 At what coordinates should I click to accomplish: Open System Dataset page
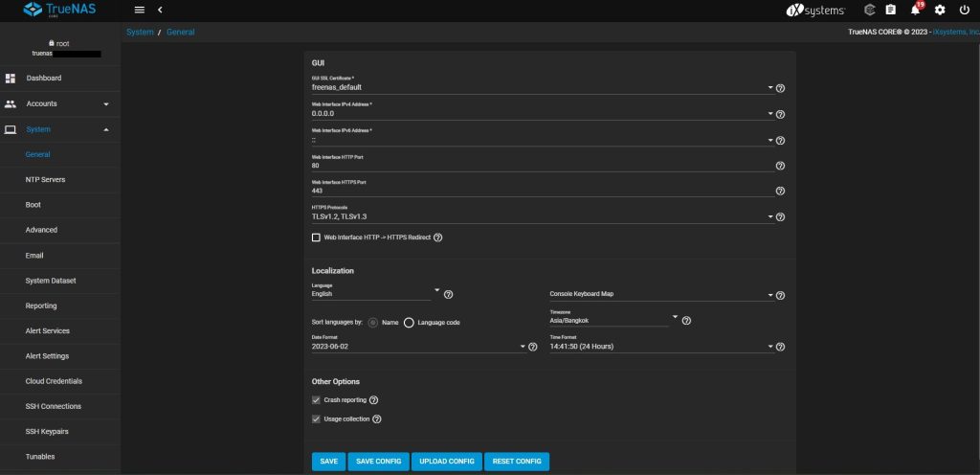click(51, 281)
